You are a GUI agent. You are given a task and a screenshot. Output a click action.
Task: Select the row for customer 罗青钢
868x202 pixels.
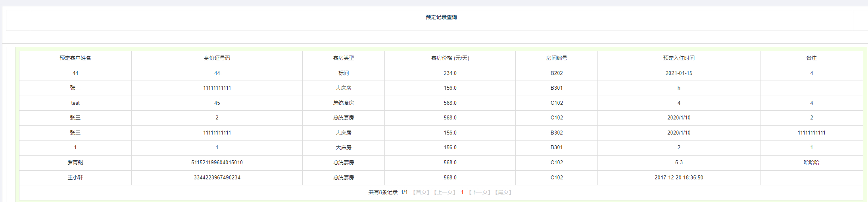[441, 163]
